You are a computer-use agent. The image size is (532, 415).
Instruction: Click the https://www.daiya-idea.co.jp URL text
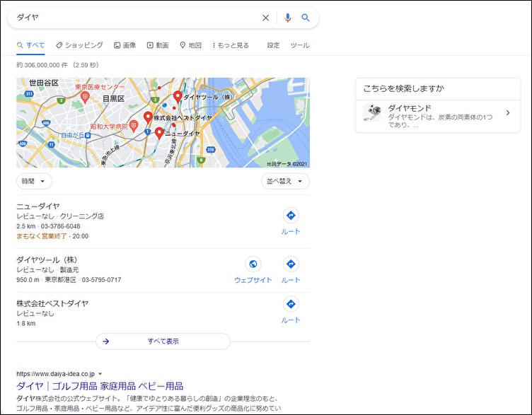56,374
